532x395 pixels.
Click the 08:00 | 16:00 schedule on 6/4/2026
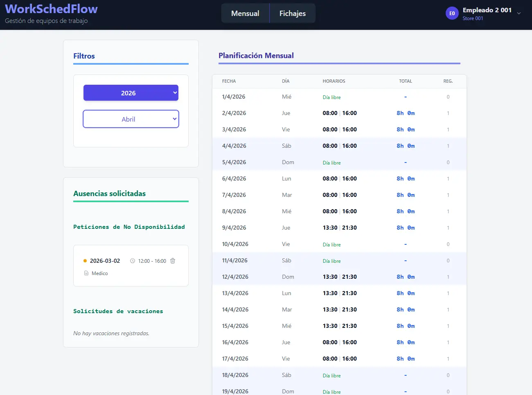[340, 178]
